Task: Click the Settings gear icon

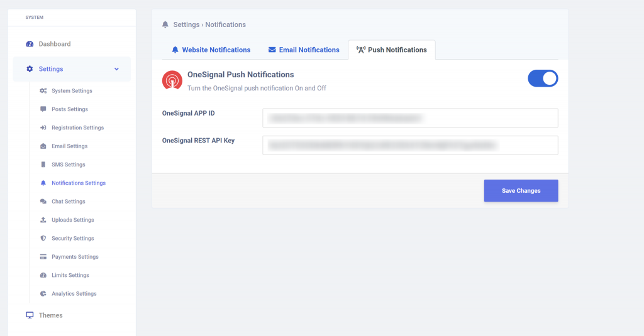Action: click(x=30, y=69)
